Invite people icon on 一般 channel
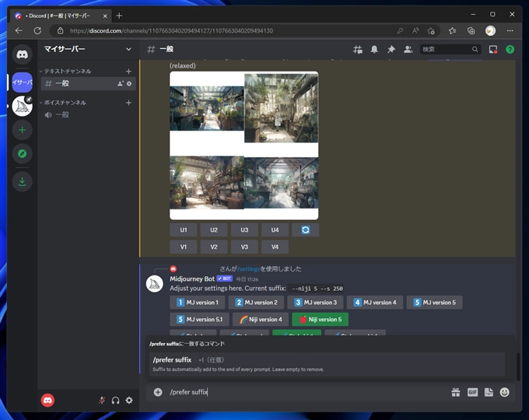This screenshot has width=529, height=420. coord(120,83)
